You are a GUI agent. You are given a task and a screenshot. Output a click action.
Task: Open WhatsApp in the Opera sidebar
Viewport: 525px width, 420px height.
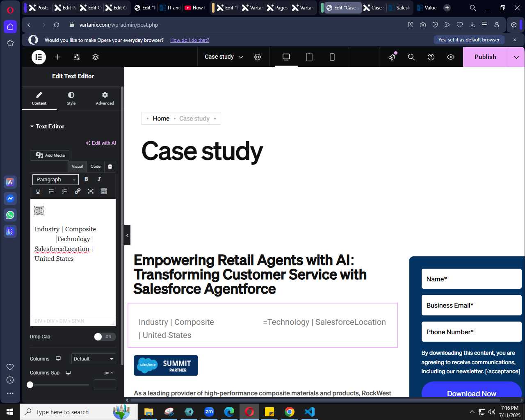10,215
